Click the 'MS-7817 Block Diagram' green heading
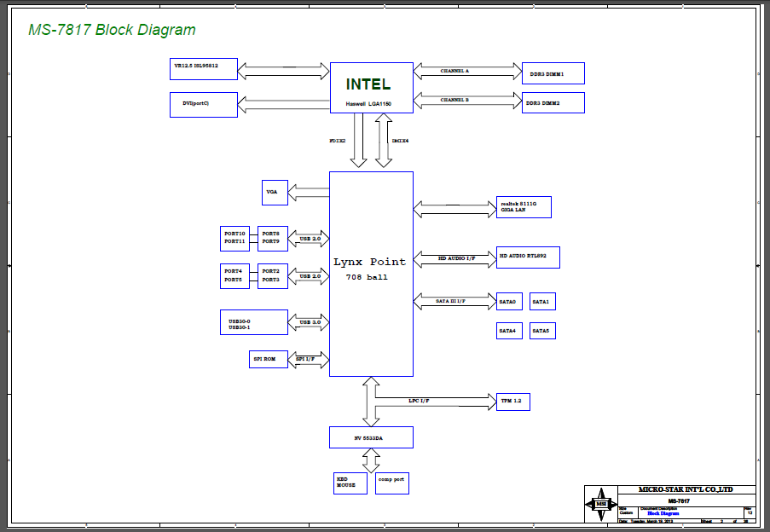Image resolution: width=770 pixels, height=532 pixels. [112, 30]
